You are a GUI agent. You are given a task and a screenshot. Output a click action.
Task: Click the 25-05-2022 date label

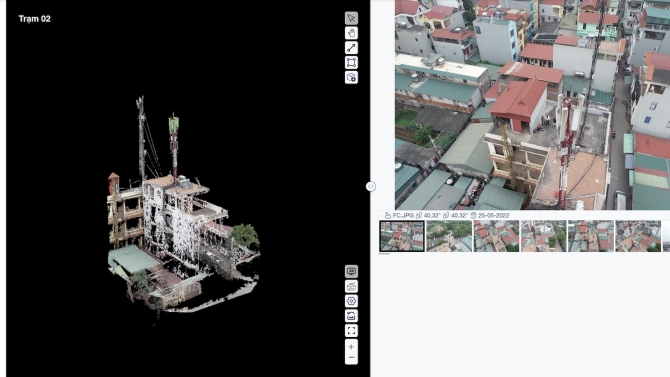494,215
